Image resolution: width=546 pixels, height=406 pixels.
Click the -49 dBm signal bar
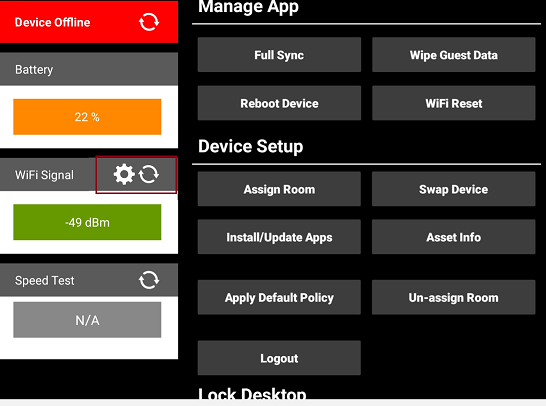tap(87, 222)
